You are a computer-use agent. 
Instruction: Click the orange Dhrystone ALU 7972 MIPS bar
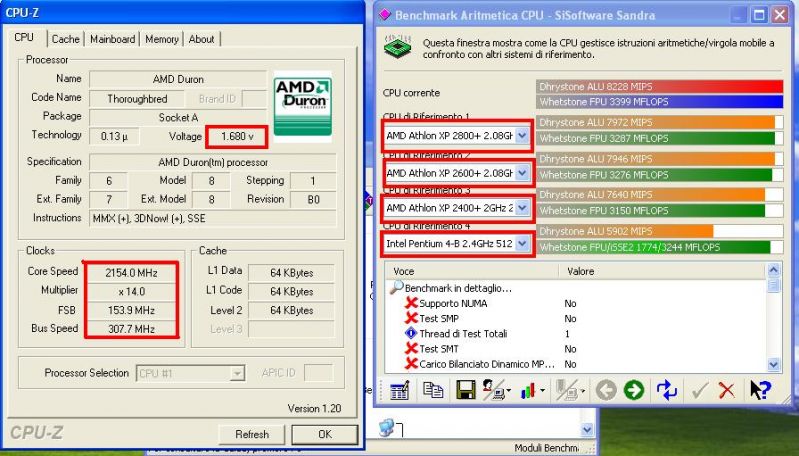[x=655, y=122]
